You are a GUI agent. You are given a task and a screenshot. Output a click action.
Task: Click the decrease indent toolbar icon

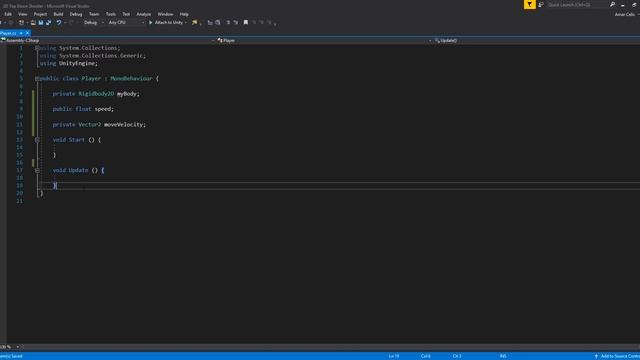(x=228, y=22)
